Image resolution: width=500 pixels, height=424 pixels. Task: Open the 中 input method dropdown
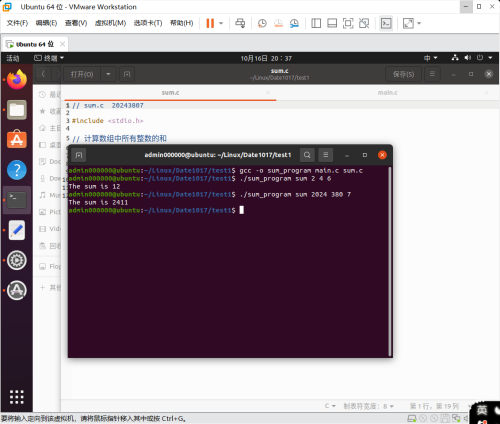(x=430, y=58)
